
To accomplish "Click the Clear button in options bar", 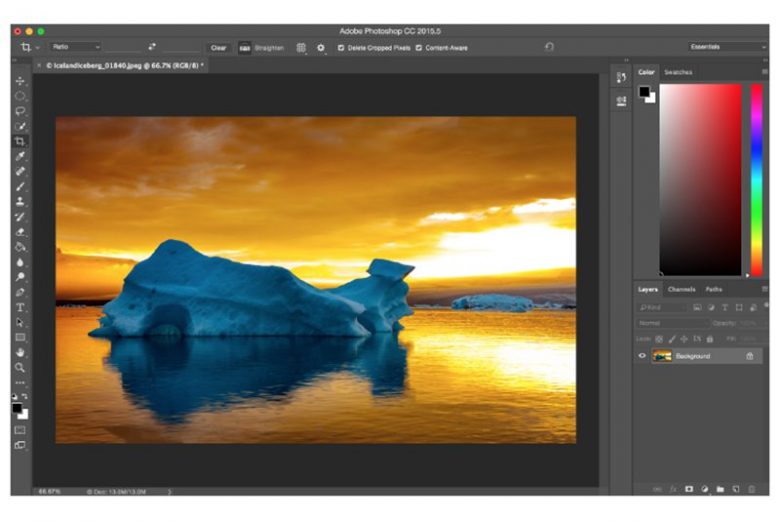I will point(218,47).
